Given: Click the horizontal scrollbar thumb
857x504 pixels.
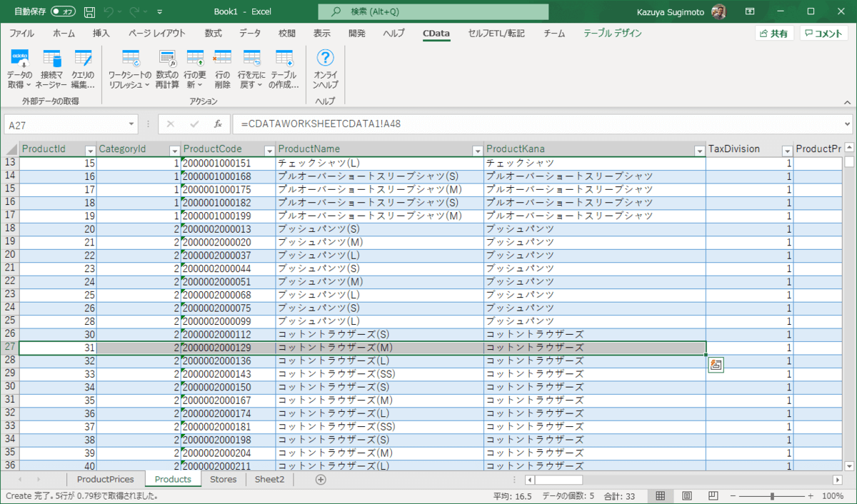Looking at the screenshot, I should tap(558, 480).
